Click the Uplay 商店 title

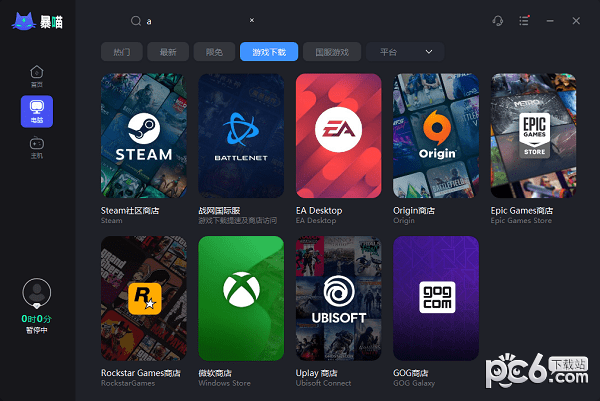[x=317, y=373]
